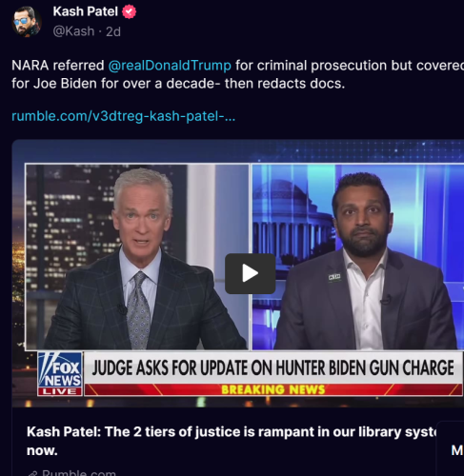Click the Kash Patel display name
Image resolution: width=464 pixels, height=476 pixels.
pos(86,11)
